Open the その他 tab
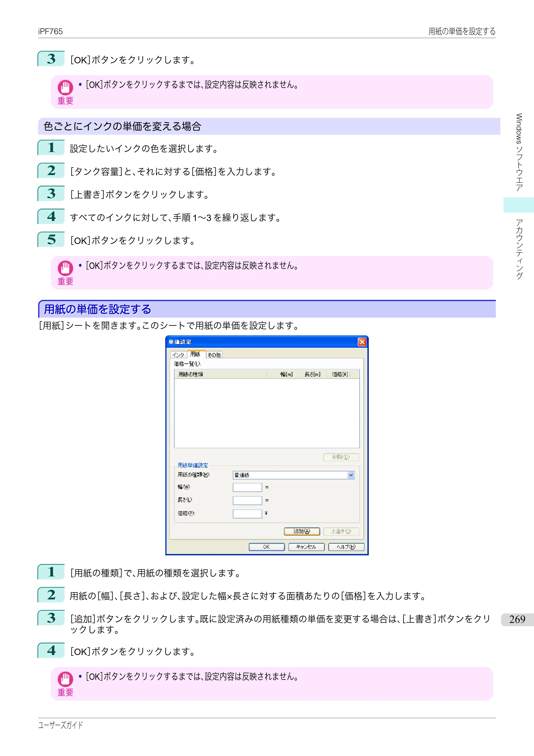 coord(214,355)
